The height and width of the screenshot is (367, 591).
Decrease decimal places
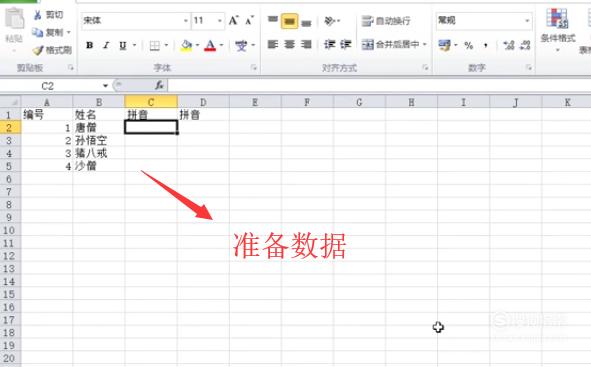[x=525, y=45]
